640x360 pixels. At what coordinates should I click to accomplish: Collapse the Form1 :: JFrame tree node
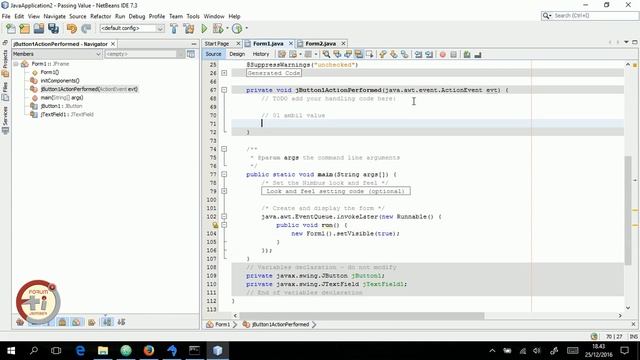(16, 64)
